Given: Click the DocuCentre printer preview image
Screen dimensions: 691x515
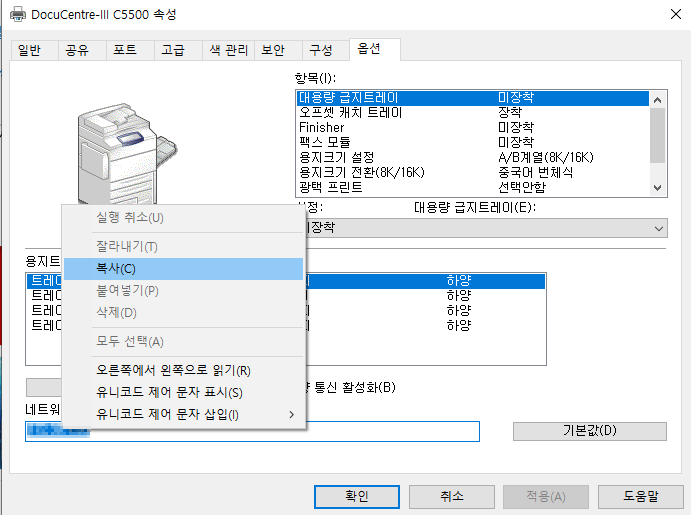Looking at the screenshot, I should (x=127, y=154).
